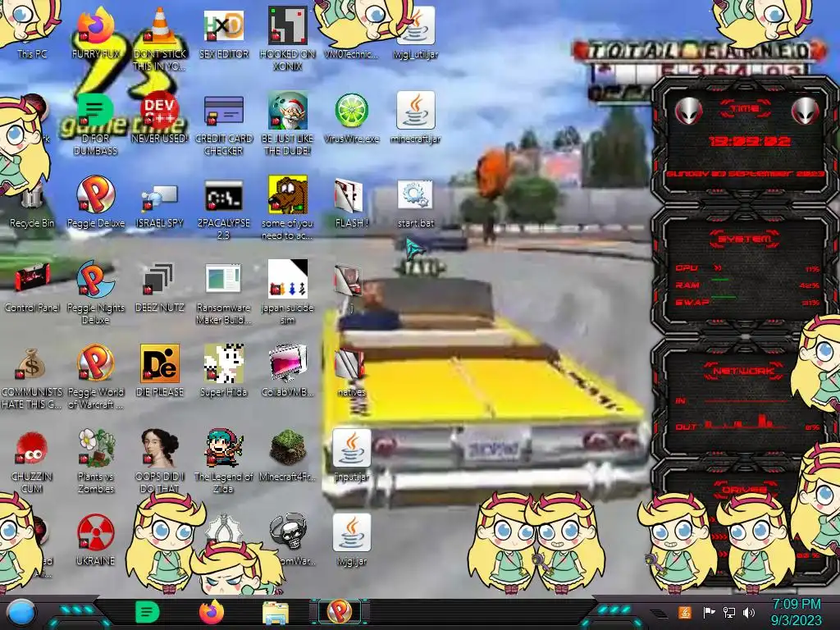Screen dimensions: 840x630
Task: Click the Start orb button
Action: [x=21, y=612]
